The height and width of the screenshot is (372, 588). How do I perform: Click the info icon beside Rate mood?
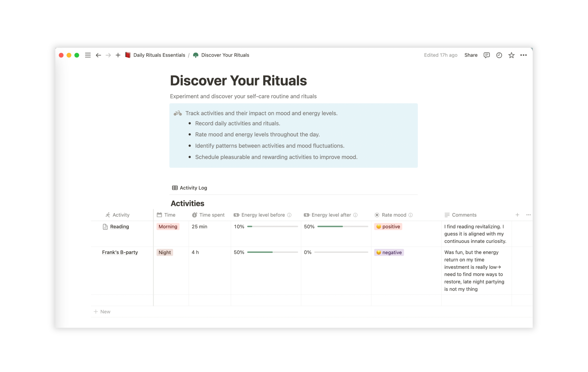(410, 215)
